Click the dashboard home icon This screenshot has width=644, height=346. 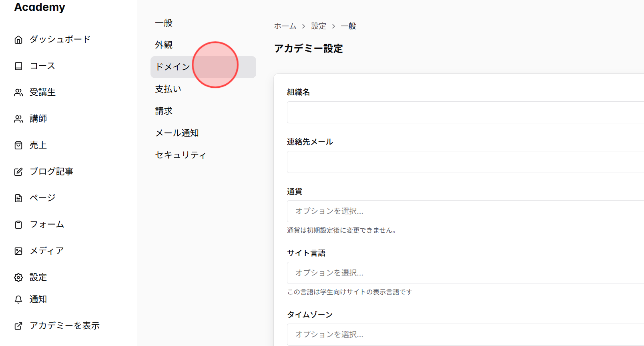click(x=18, y=40)
